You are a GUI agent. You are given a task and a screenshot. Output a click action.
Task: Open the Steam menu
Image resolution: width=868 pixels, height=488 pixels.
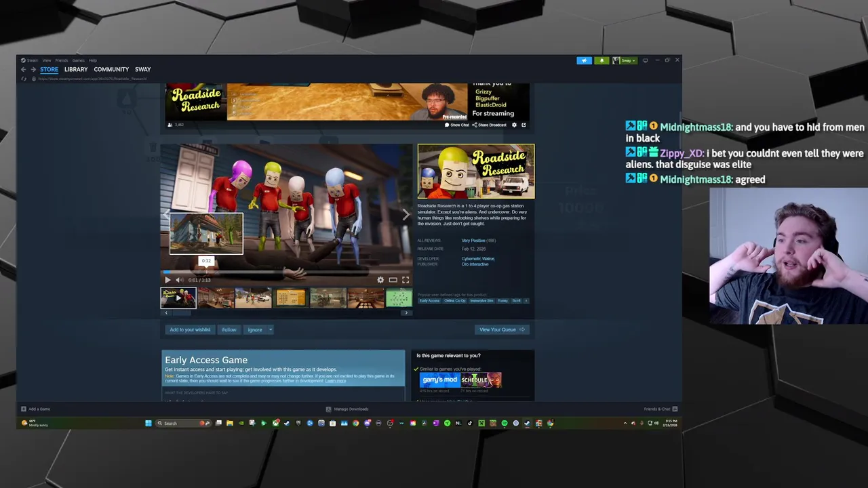tap(33, 60)
